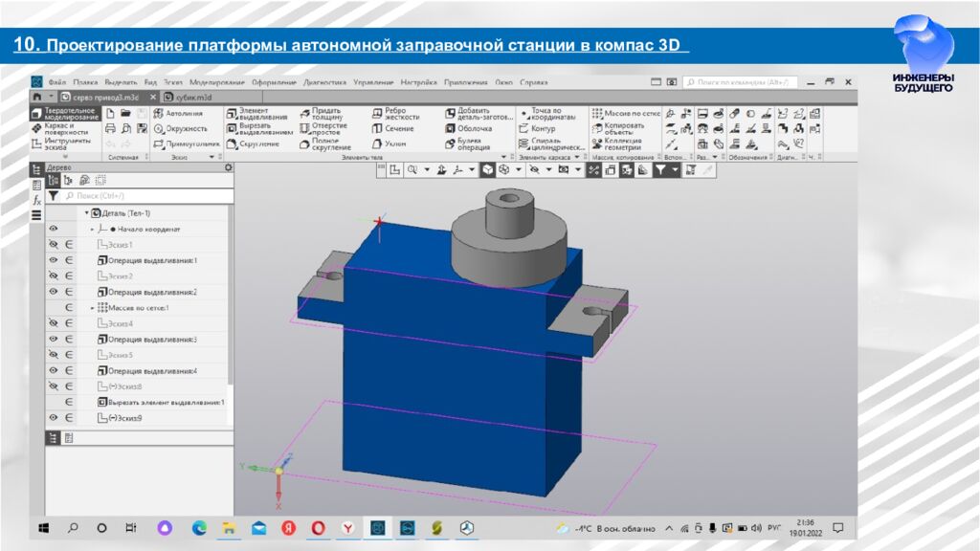The height and width of the screenshot is (551, 980).
Task: Switch to the субик.m3d document tab
Action: click(191, 97)
